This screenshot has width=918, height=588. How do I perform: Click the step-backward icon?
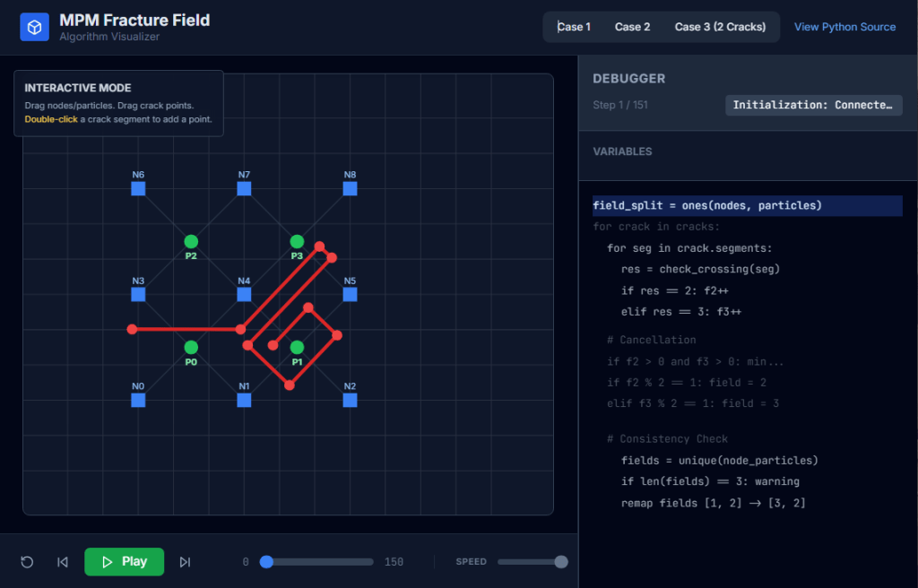point(62,562)
